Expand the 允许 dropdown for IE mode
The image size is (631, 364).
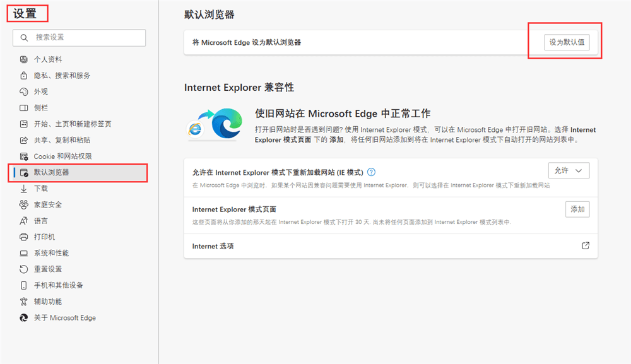tap(569, 171)
